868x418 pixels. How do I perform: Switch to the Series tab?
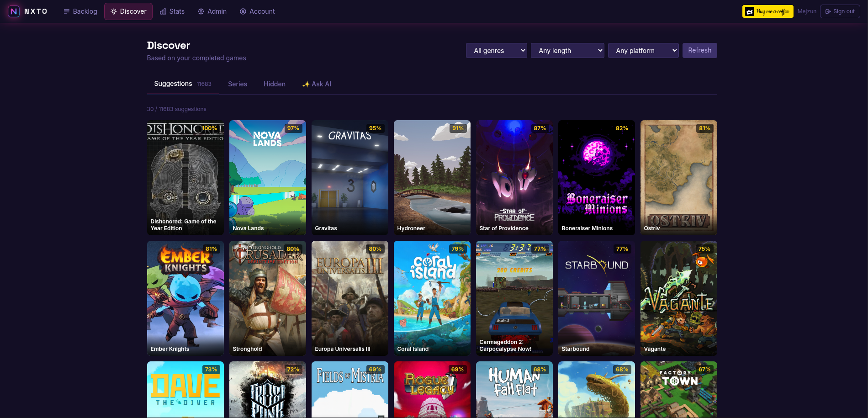238,84
